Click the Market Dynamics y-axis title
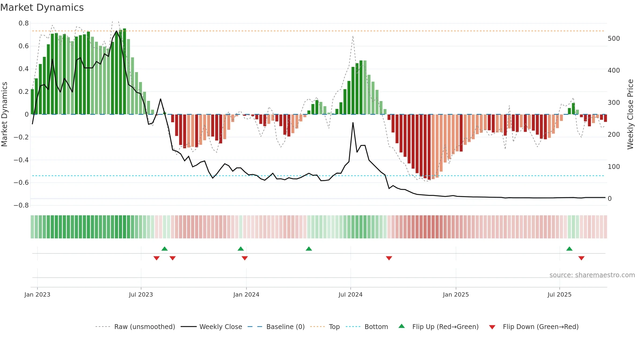 click(4, 114)
